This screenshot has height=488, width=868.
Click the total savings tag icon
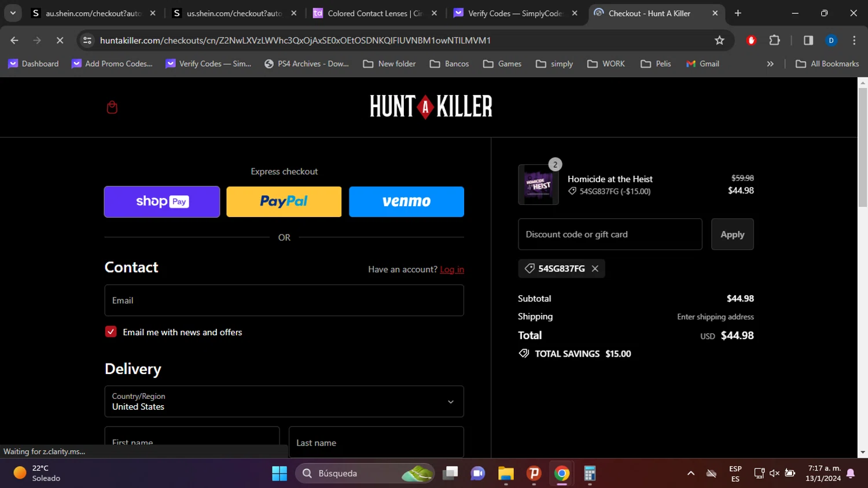(524, 354)
